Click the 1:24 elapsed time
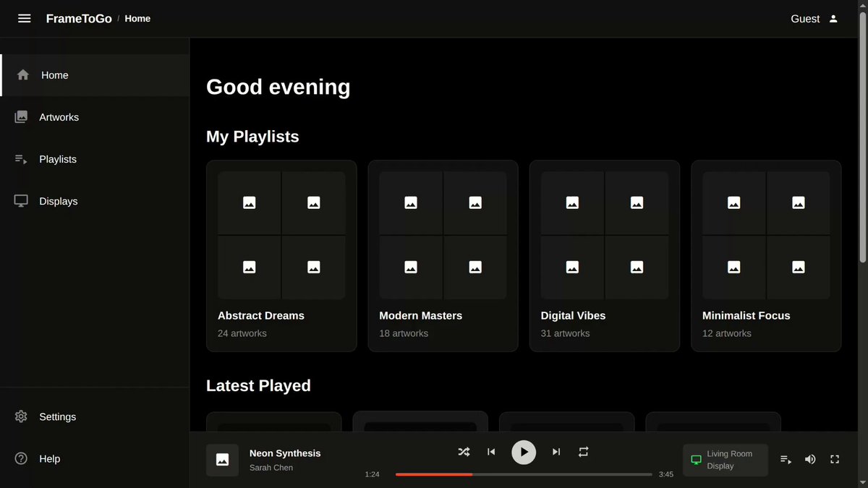The image size is (868, 488). click(372, 474)
